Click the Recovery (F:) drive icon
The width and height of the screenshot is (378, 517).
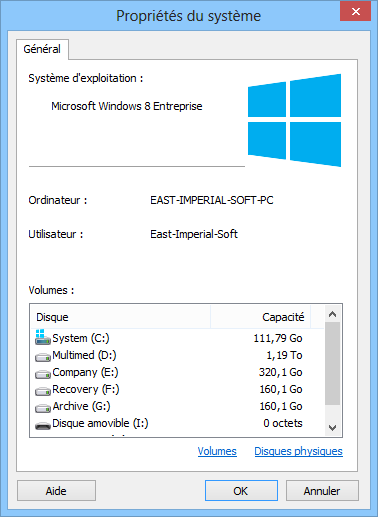43,391
